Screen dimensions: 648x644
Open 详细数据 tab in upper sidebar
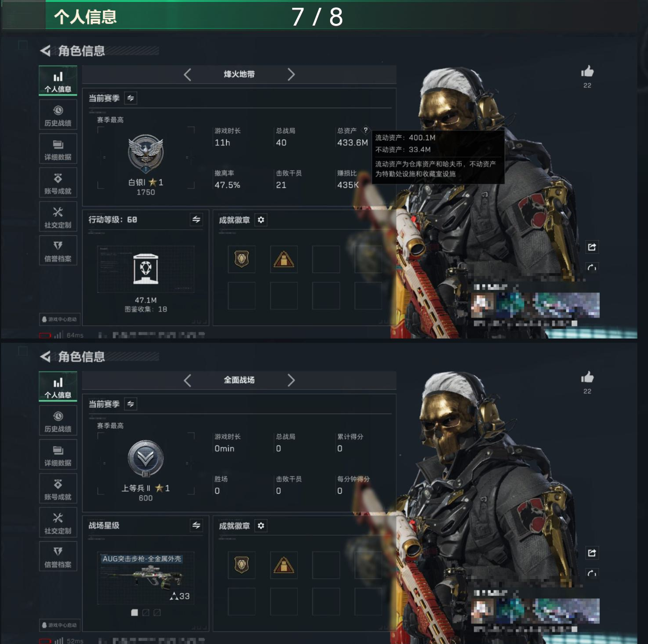click(x=58, y=149)
